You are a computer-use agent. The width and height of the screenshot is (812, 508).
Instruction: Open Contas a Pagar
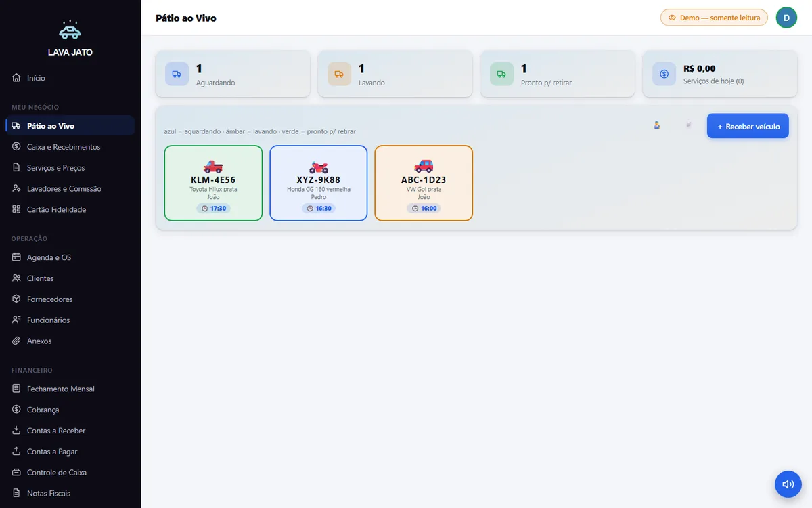coord(70,452)
